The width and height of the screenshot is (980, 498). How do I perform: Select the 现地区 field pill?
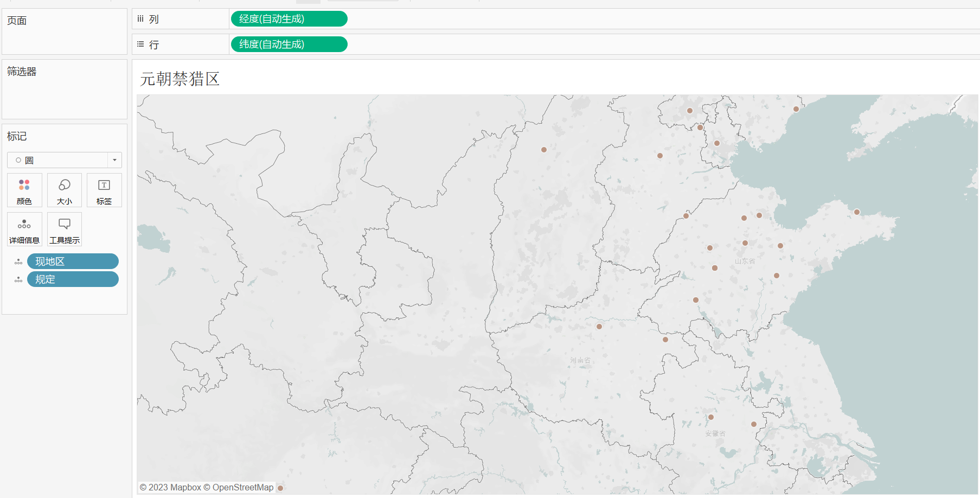pos(73,261)
